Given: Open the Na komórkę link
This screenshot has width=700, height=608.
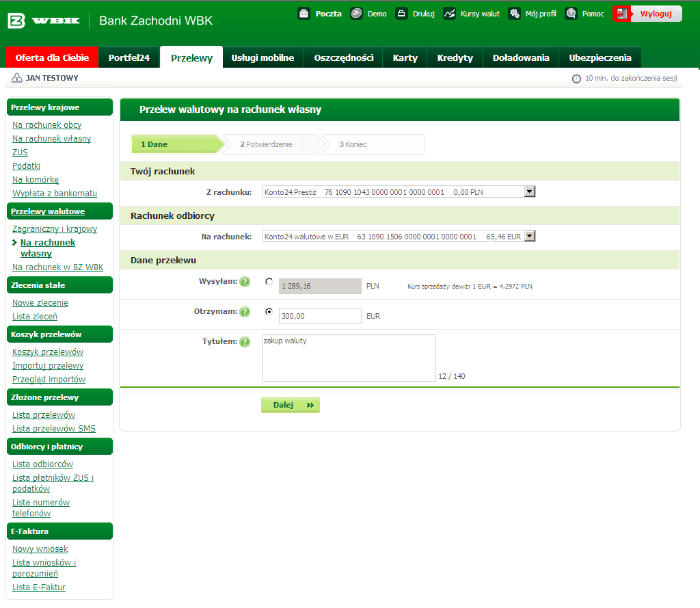Looking at the screenshot, I should [x=36, y=180].
